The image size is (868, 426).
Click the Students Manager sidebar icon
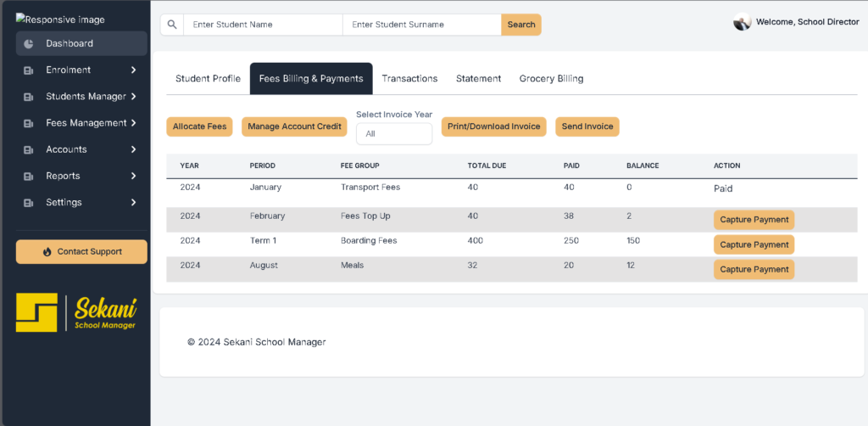(28, 97)
